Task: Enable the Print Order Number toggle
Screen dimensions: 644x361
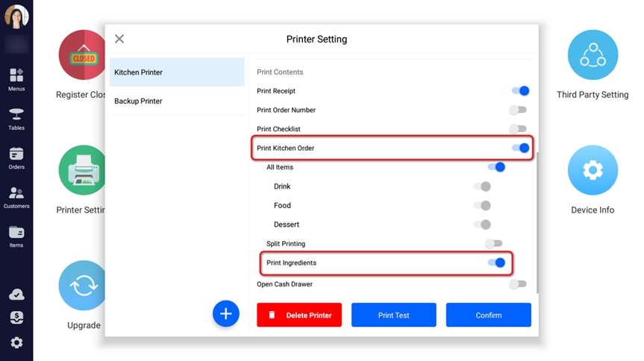Action: tap(518, 110)
